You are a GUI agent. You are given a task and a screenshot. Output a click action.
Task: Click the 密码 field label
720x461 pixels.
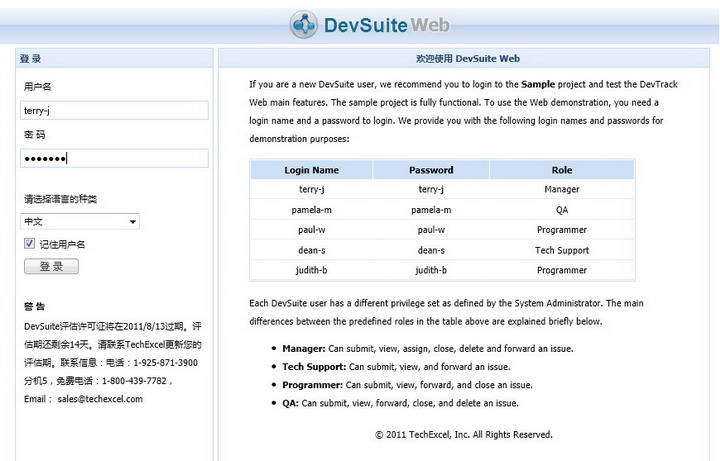(35, 135)
